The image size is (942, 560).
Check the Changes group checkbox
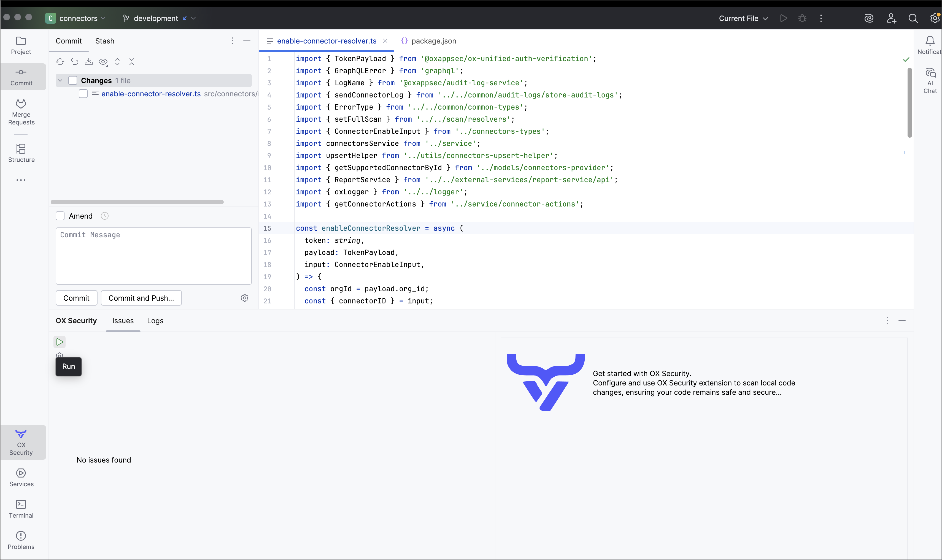(73, 80)
